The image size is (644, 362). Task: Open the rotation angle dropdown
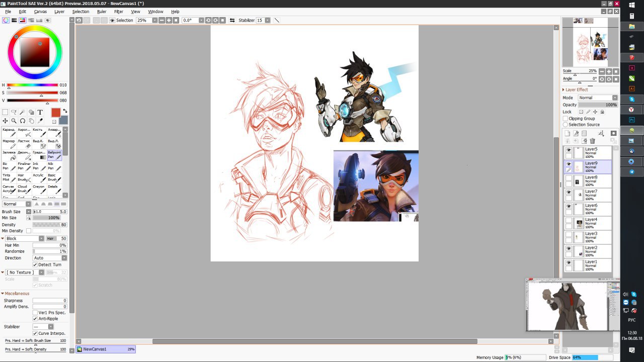pos(201,20)
